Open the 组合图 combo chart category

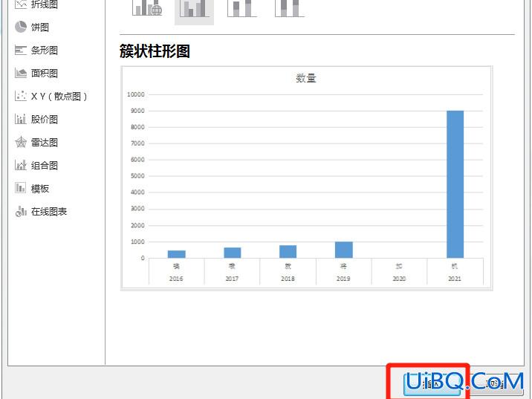[36, 166]
